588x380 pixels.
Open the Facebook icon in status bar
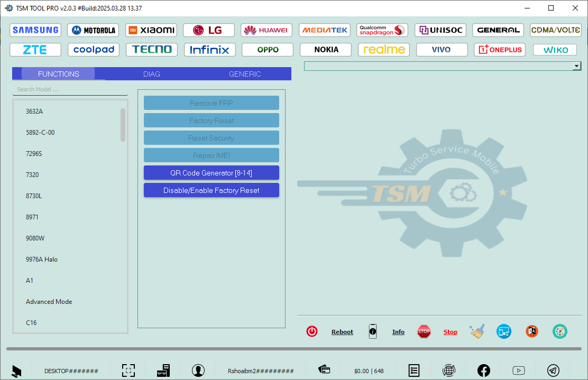(x=483, y=370)
